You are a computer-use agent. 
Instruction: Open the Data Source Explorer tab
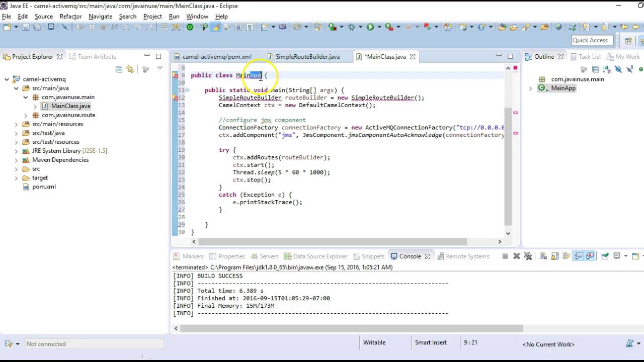click(315, 256)
